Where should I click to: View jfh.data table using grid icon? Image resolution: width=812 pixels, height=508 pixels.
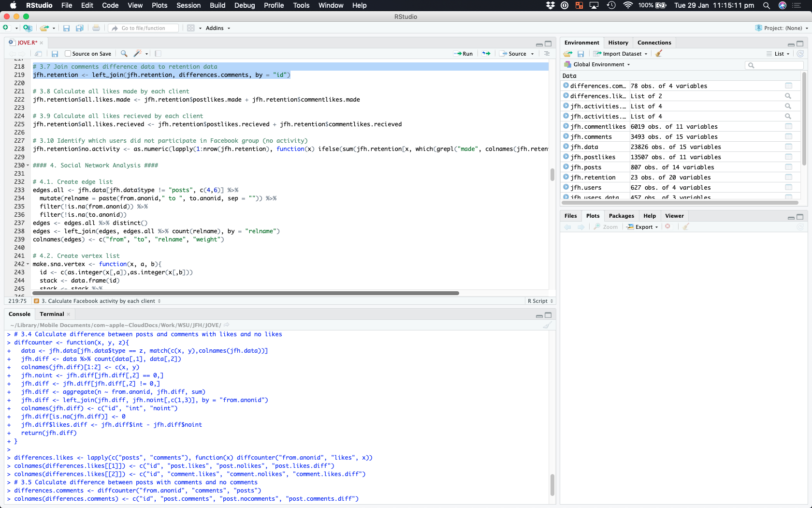coord(788,147)
